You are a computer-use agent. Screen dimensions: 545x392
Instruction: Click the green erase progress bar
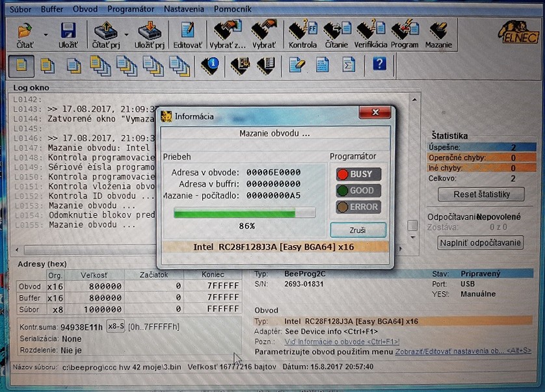click(x=245, y=213)
